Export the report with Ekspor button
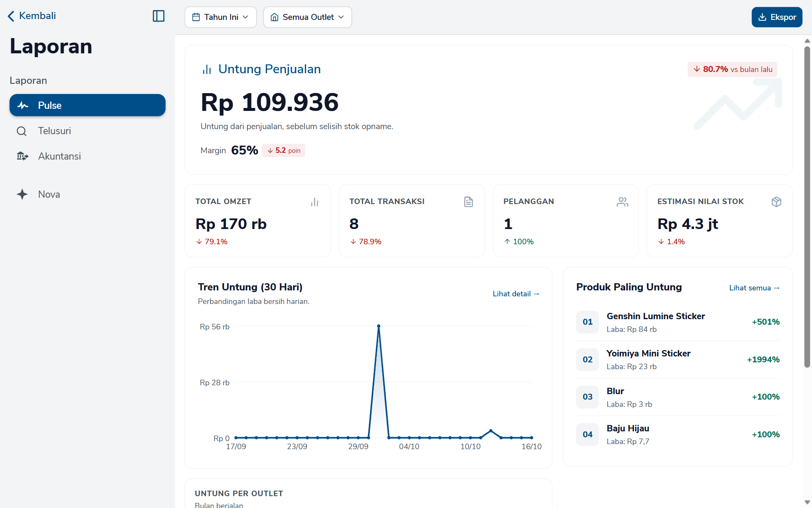 (777, 17)
